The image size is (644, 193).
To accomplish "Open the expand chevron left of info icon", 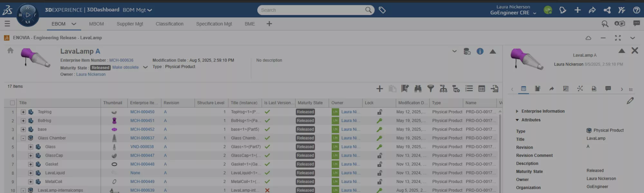I will [454, 51].
